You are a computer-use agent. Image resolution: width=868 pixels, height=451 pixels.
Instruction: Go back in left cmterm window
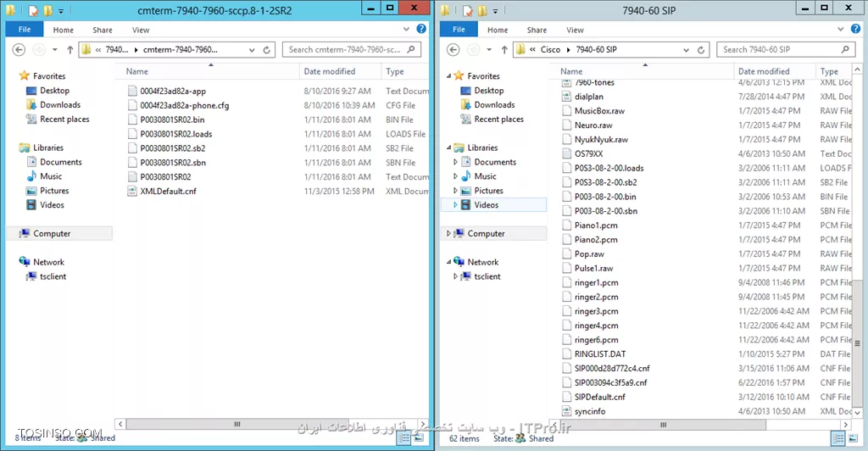19,50
